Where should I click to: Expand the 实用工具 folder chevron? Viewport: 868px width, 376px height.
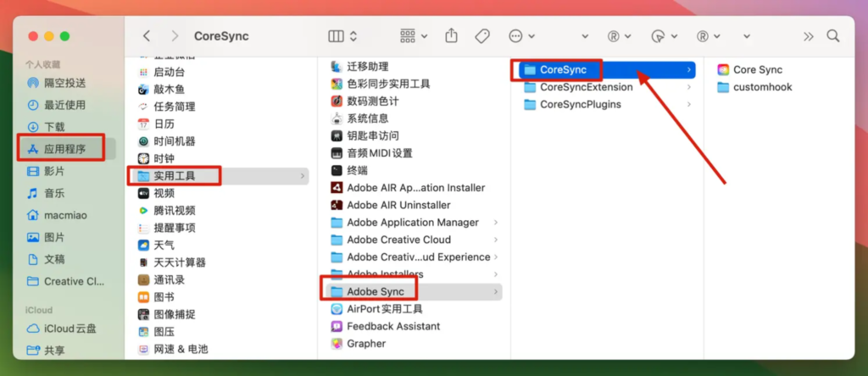click(303, 176)
